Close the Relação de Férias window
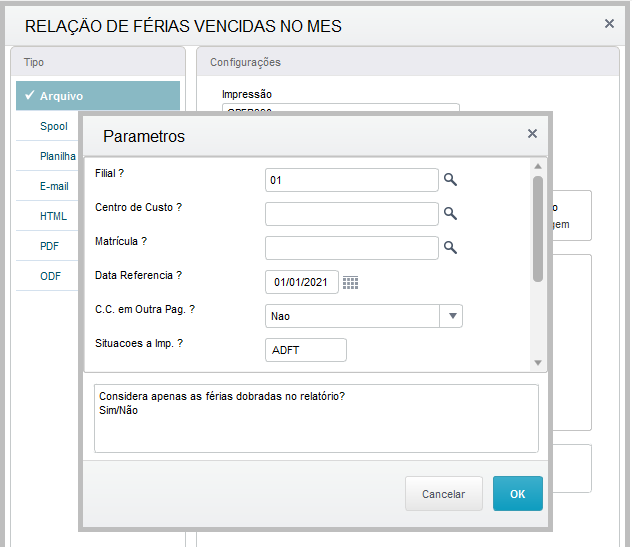This screenshot has width=632, height=547. coord(609,24)
